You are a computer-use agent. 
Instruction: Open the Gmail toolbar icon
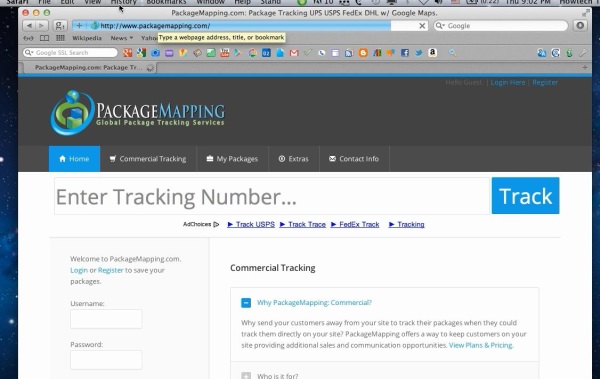pyautogui.click(x=294, y=53)
